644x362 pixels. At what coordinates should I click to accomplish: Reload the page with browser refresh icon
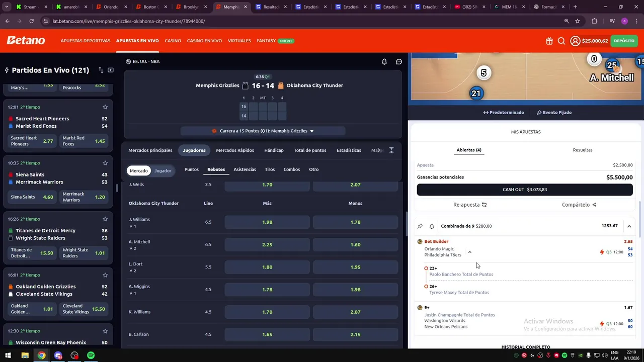[x=31, y=21]
